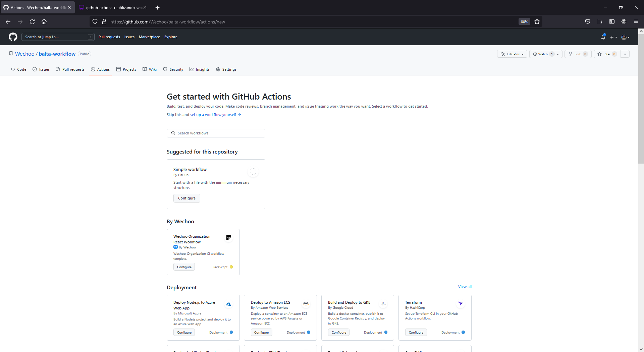Screen dimensions: 644x352
Task: Open the Pocket save icon
Action: 588,22
